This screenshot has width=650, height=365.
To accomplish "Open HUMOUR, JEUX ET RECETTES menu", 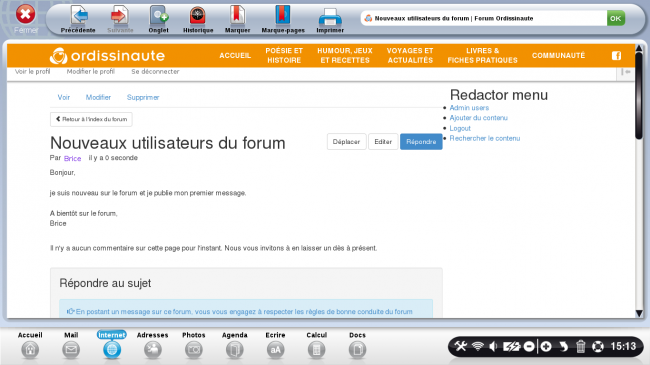I will (345, 56).
